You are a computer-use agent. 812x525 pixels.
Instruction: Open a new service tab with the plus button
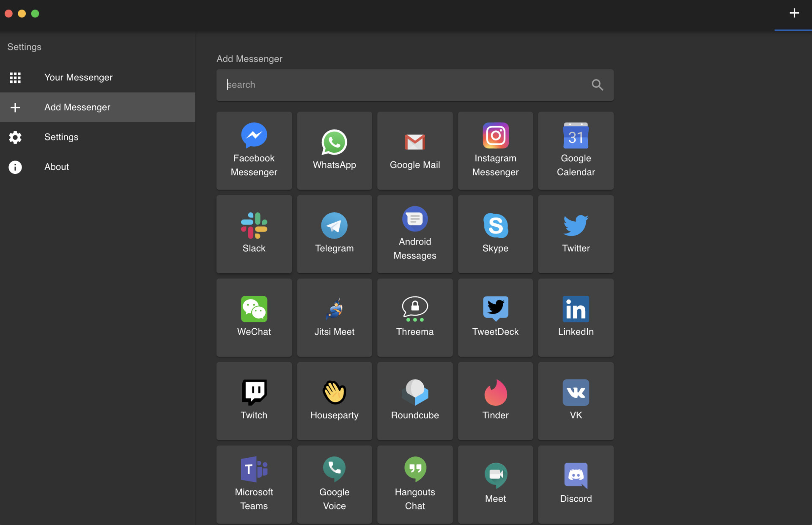point(794,13)
